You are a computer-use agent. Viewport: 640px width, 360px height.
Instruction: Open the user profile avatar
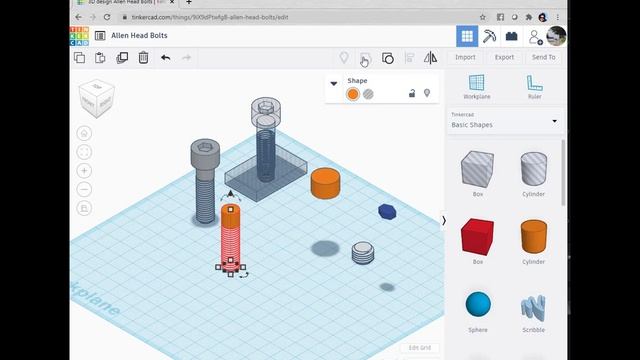[556, 36]
